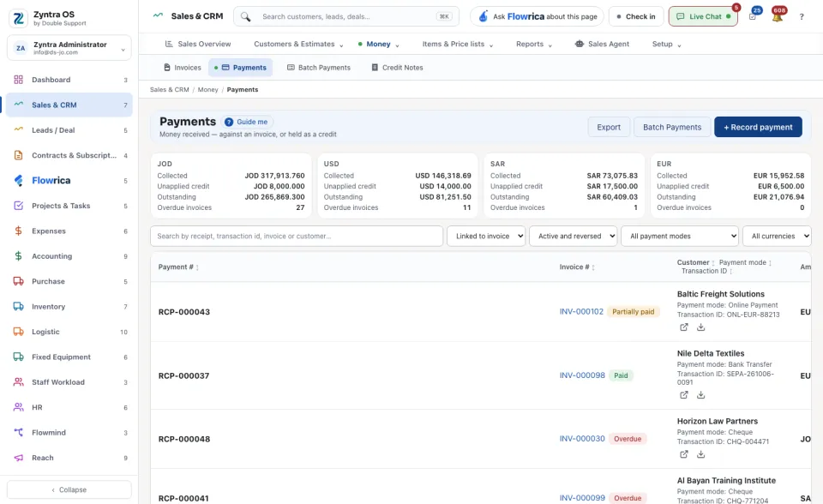This screenshot has height=504, width=823.
Task: Open Projects & Tasks in sidebar
Action: (x=69, y=206)
